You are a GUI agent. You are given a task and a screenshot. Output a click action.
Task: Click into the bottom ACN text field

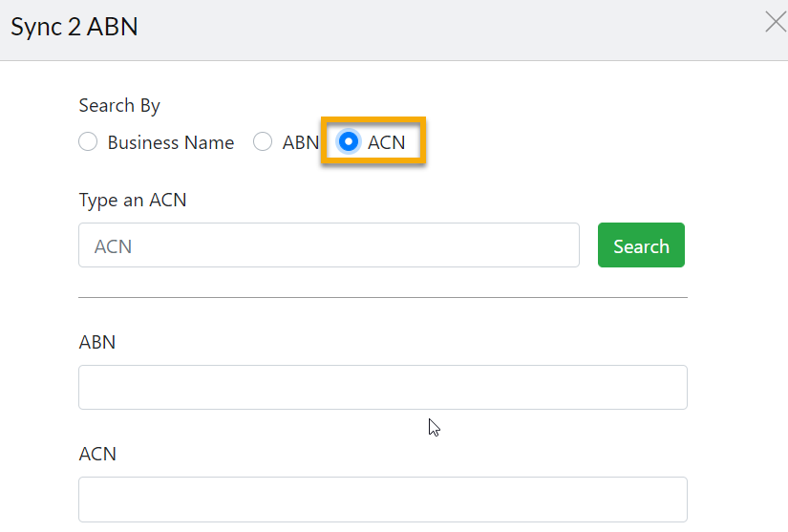(382, 500)
